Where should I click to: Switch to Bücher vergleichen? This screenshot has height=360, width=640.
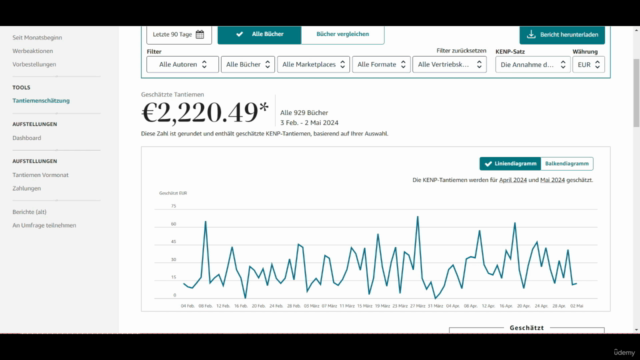(342, 34)
